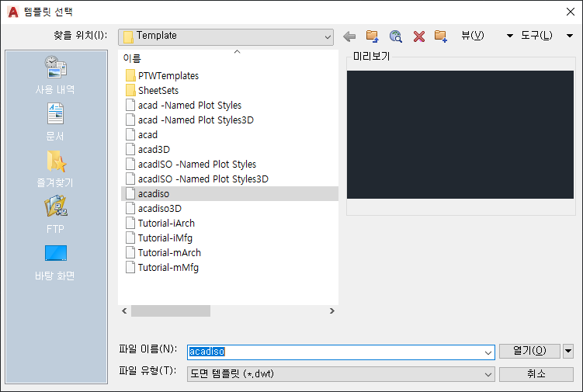Select the acad template file

[x=147, y=134]
